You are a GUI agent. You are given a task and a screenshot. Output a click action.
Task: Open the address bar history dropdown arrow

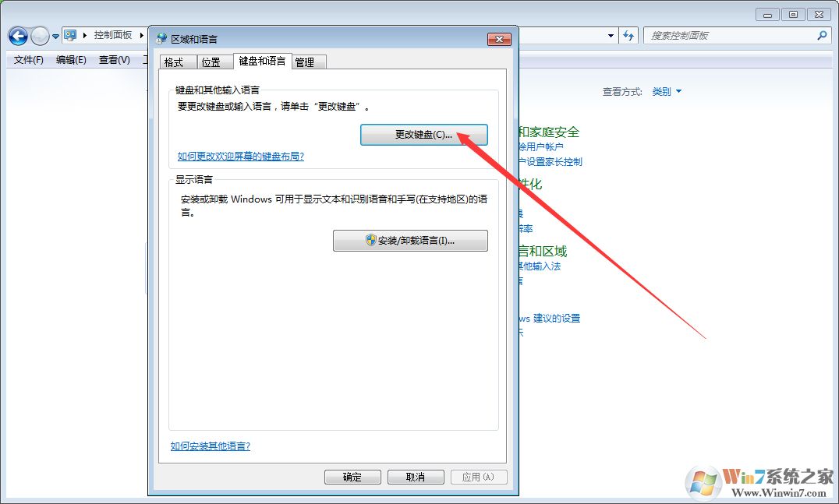tap(611, 35)
